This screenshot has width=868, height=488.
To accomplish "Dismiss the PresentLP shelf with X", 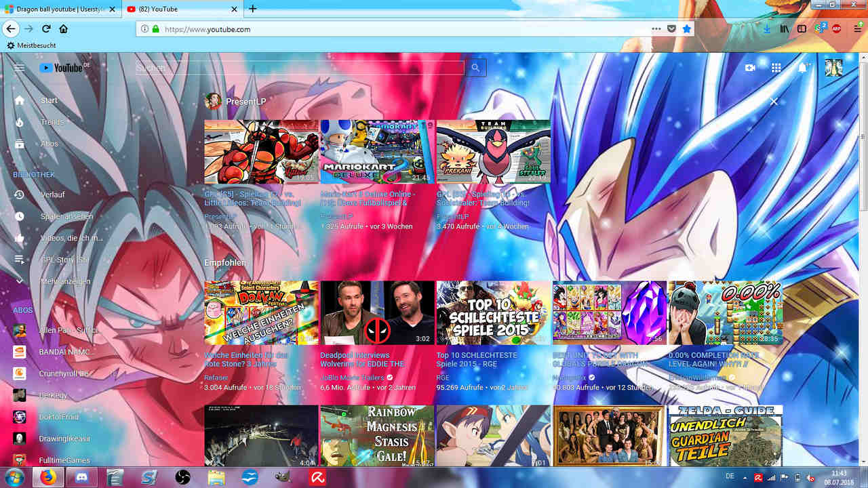I will click(774, 102).
